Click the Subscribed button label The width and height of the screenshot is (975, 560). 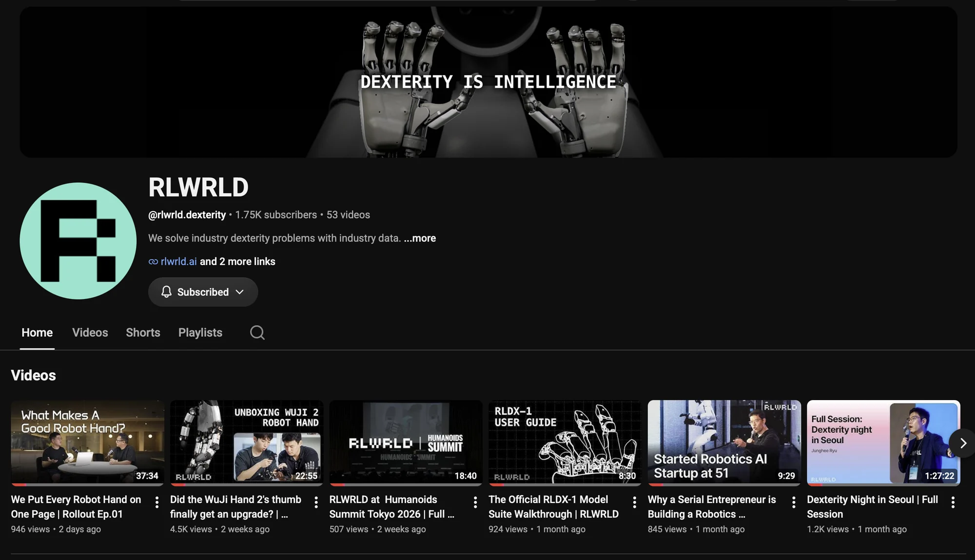(x=203, y=292)
